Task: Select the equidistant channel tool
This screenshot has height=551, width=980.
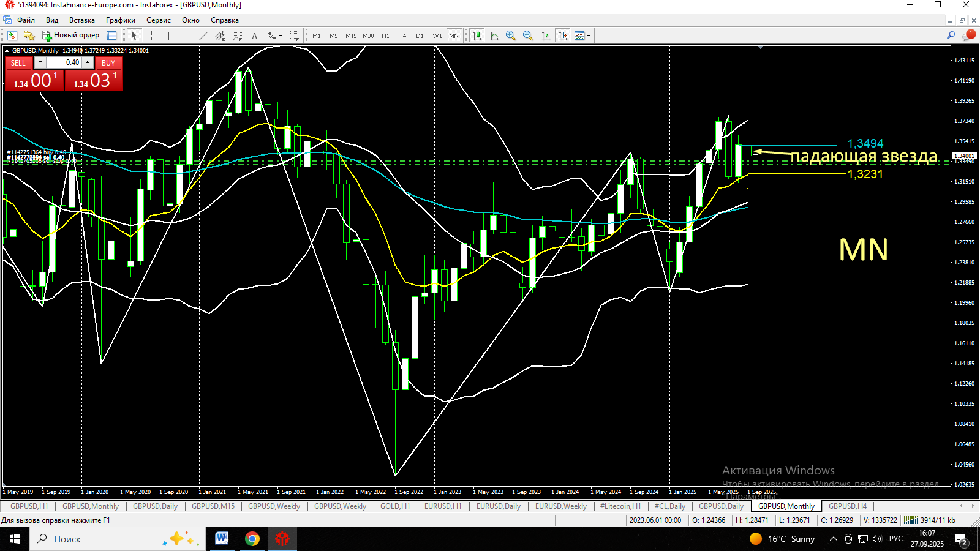Action: (x=221, y=36)
